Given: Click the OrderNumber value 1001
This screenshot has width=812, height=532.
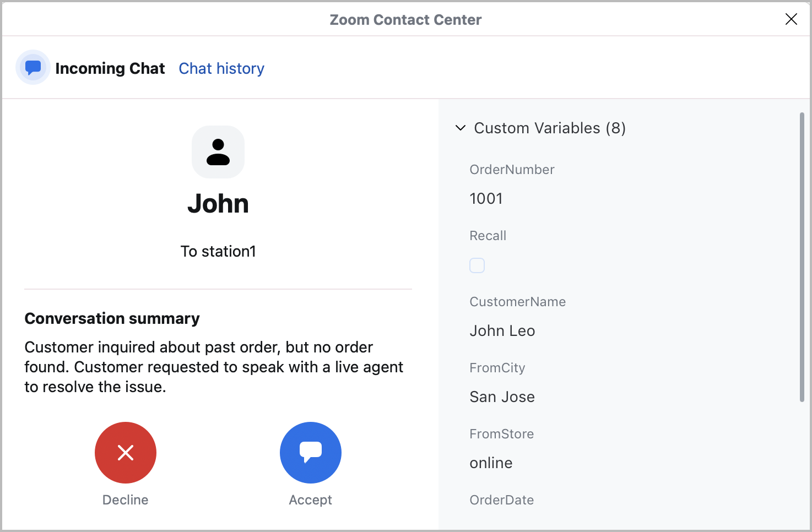Looking at the screenshot, I should click(485, 198).
